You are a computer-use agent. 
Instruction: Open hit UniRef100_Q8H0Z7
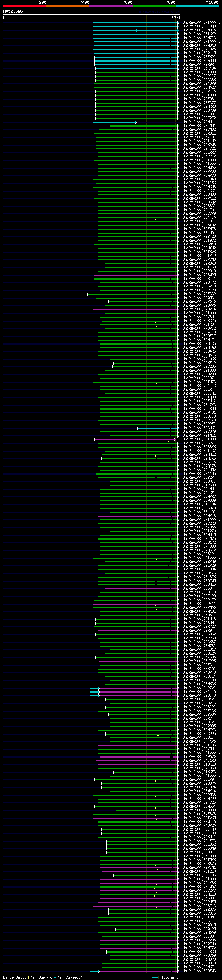(199, 88)
